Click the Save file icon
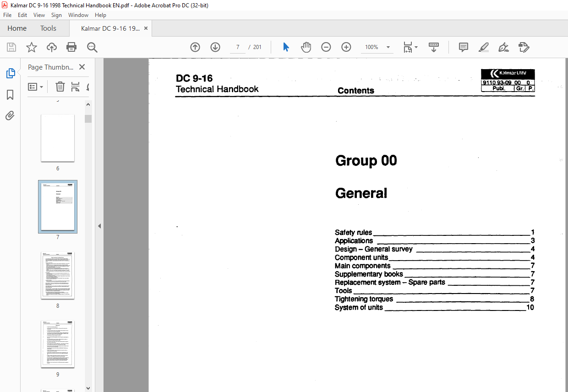568x392 pixels. [11, 47]
